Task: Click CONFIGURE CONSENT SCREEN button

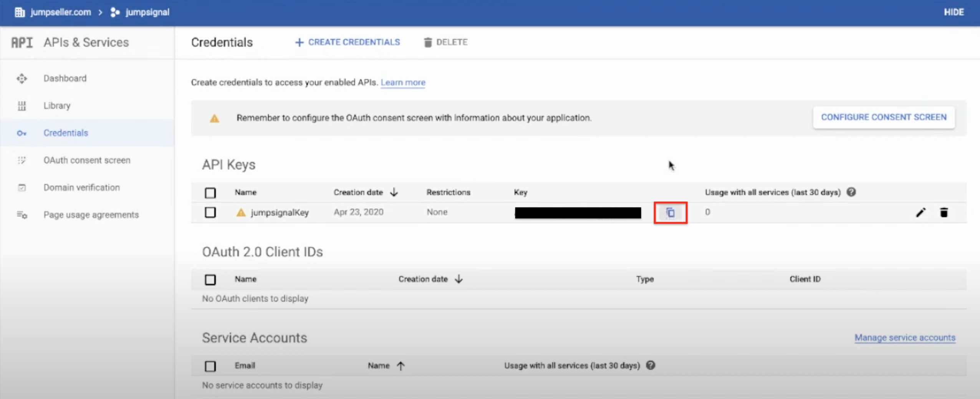Action: click(x=884, y=117)
